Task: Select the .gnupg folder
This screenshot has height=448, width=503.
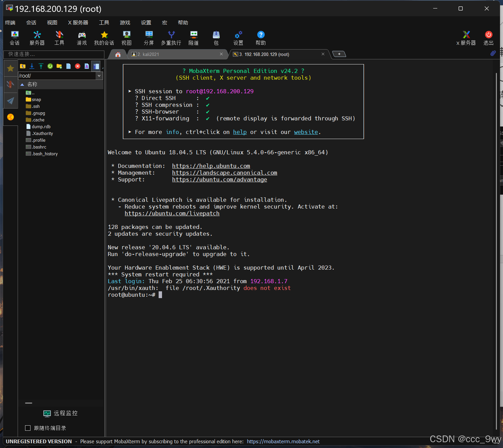Action: click(35, 113)
